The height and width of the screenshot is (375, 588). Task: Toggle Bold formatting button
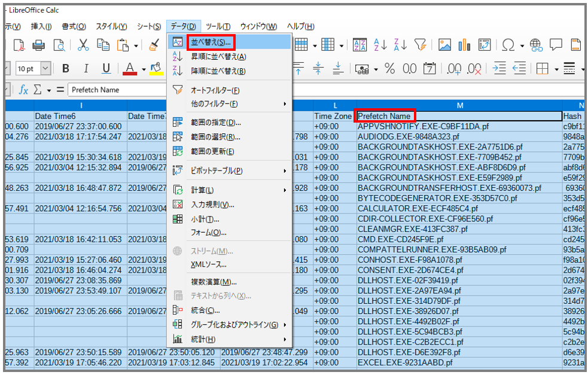point(66,69)
